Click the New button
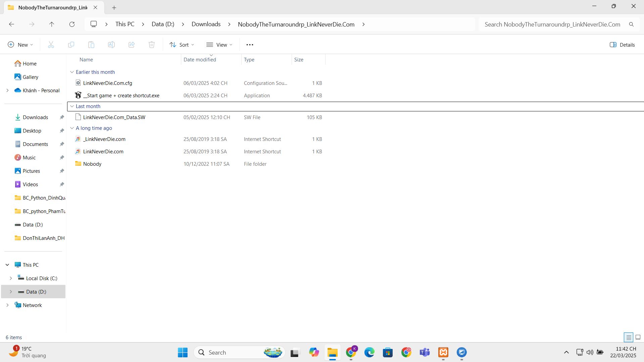 pyautogui.click(x=20, y=45)
